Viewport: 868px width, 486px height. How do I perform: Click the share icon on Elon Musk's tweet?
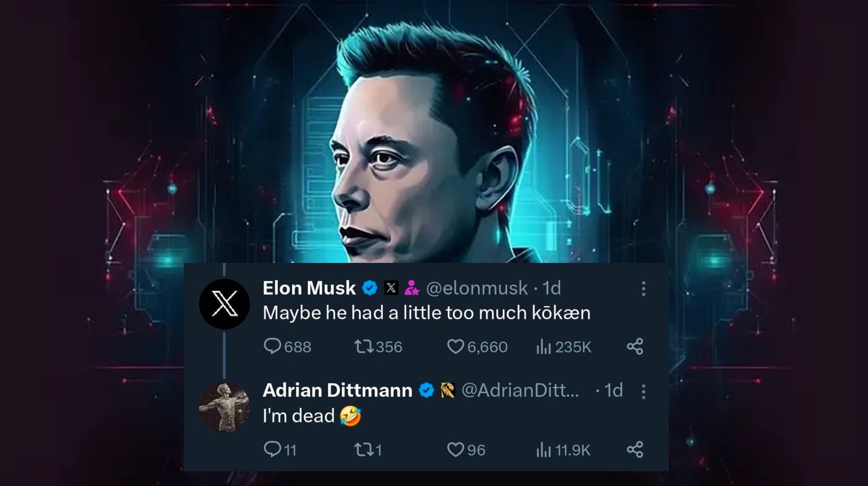[x=635, y=347]
